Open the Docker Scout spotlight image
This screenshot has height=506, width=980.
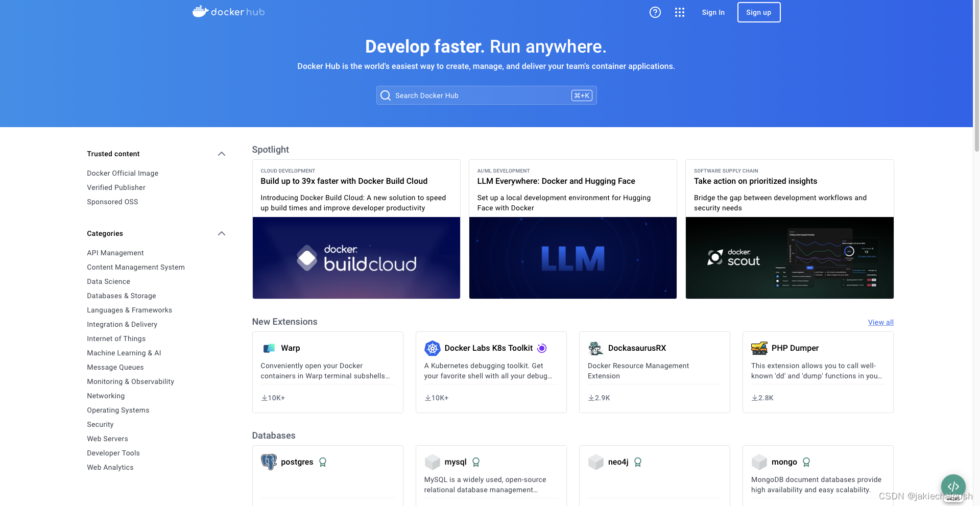(790, 258)
